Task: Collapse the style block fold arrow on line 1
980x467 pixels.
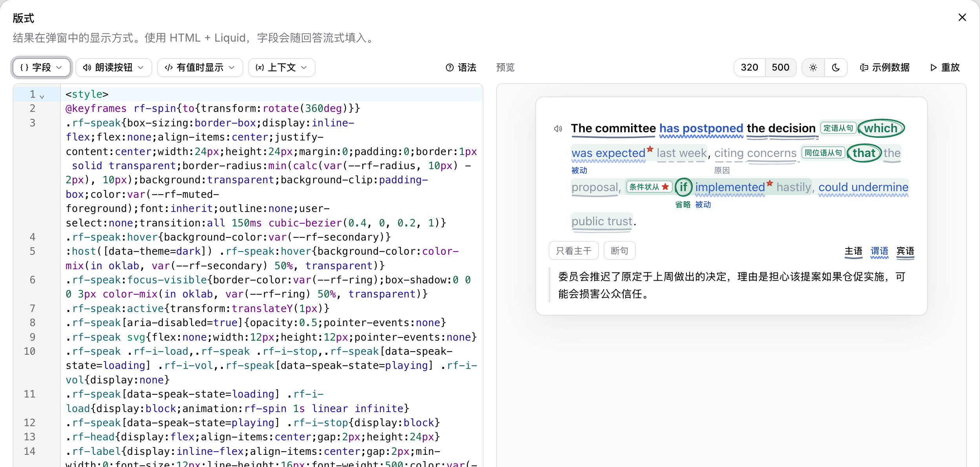Action: (42, 96)
